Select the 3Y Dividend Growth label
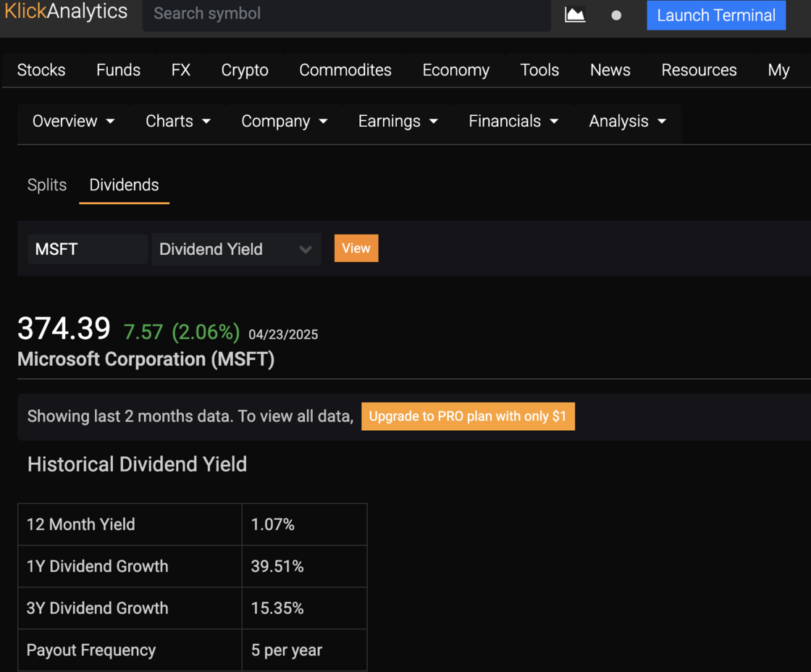811x672 pixels. pos(97,608)
